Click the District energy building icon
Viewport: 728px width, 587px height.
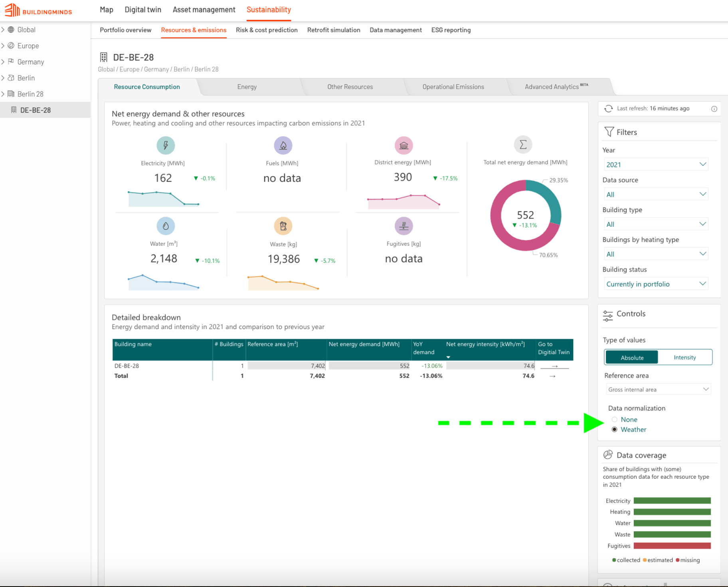[x=404, y=145]
